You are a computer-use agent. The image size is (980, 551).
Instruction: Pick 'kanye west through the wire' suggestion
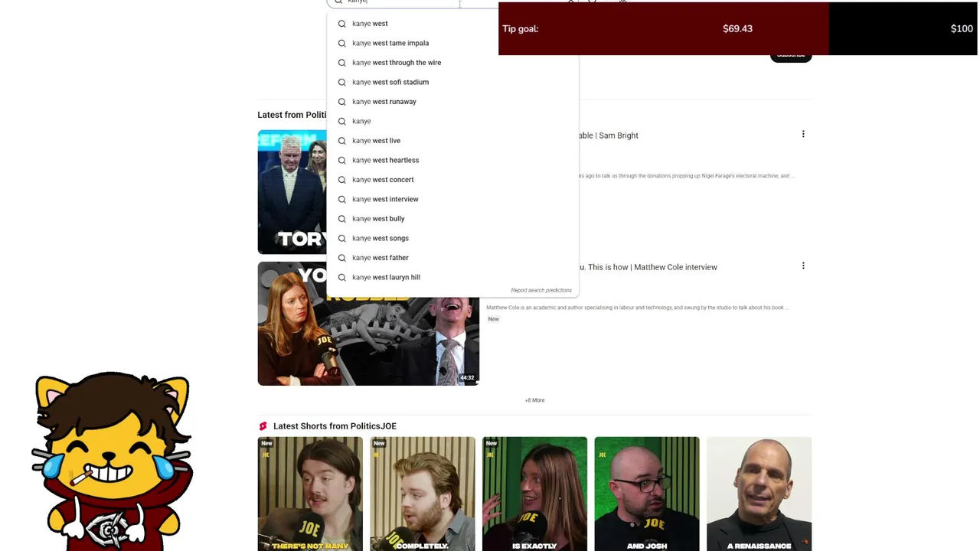[x=452, y=63]
